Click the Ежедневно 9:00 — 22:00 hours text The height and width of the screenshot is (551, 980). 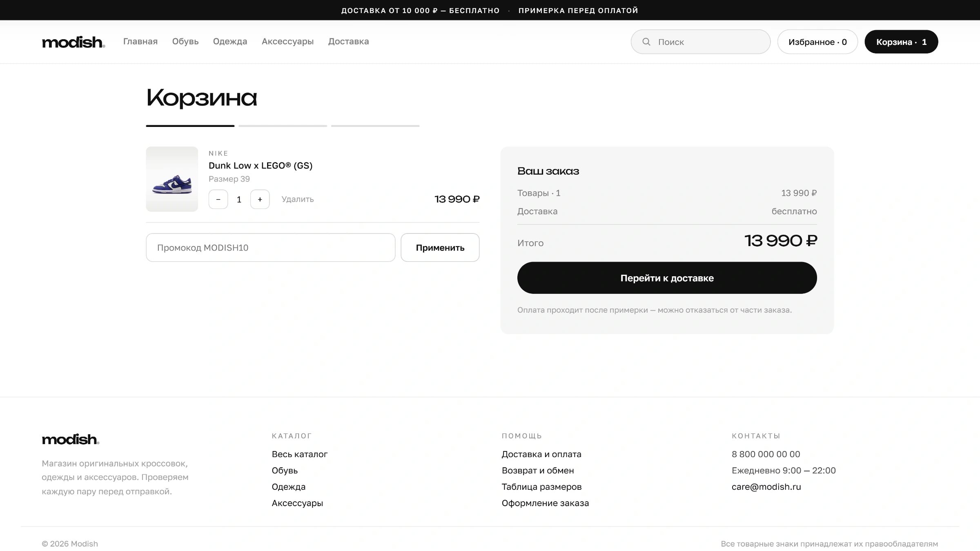(x=784, y=471)
